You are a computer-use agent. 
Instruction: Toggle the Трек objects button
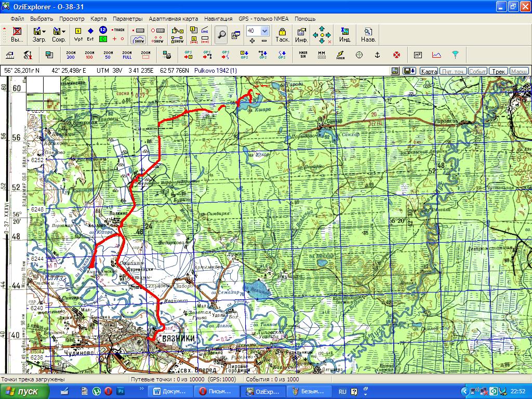(x=499, y=71)
